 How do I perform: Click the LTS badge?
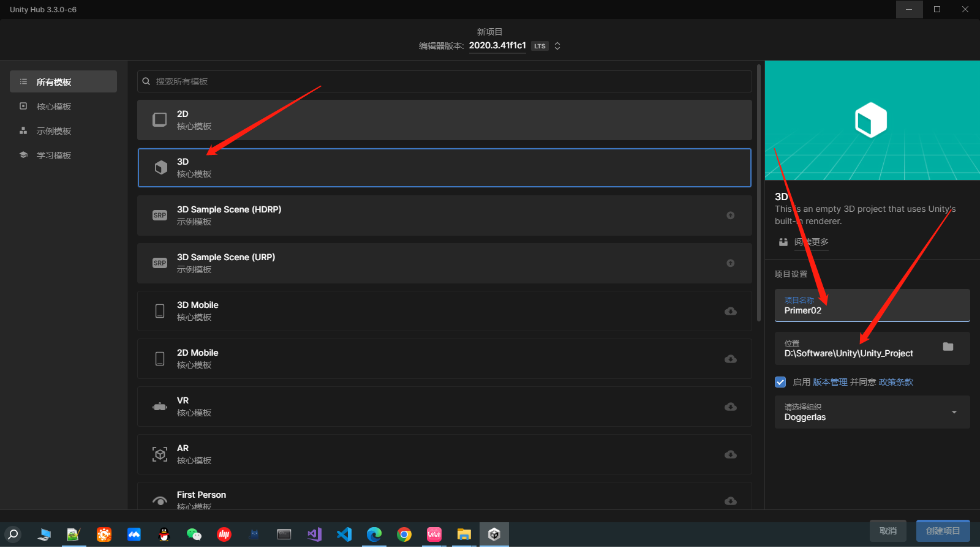pos(540,46)
